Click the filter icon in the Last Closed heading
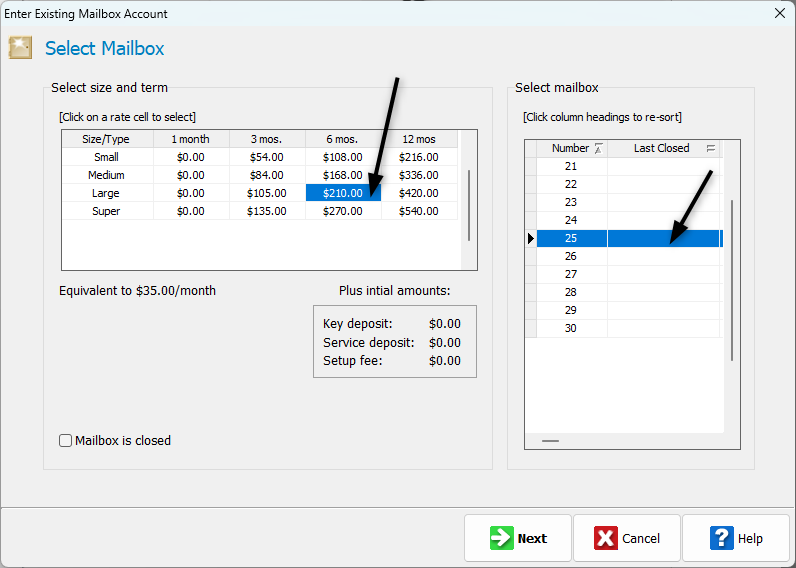The width and height of the screenshot is (796, 568). tap(711, 149)
